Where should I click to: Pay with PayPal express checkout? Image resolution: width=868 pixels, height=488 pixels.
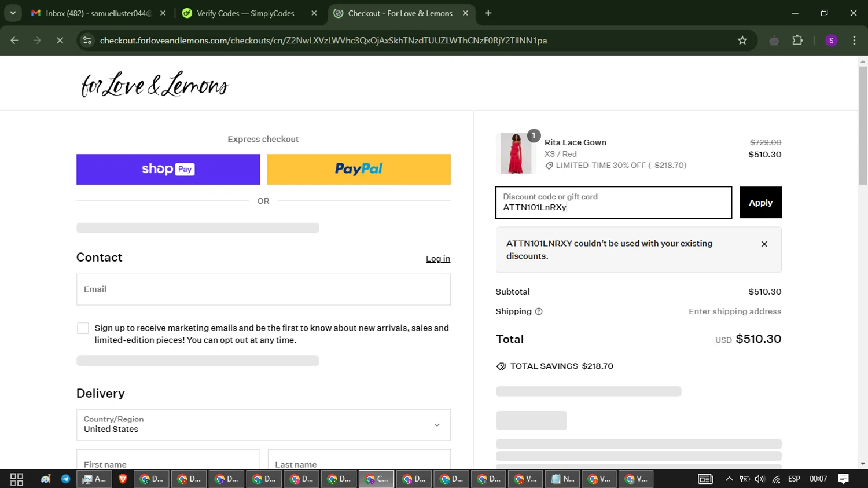[x=359, y=169]
